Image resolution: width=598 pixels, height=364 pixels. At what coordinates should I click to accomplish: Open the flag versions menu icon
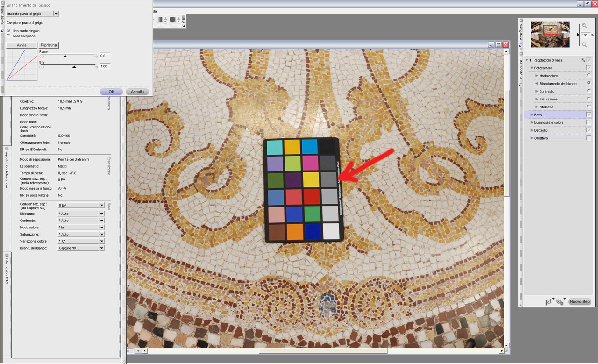[x=549, y=302]
